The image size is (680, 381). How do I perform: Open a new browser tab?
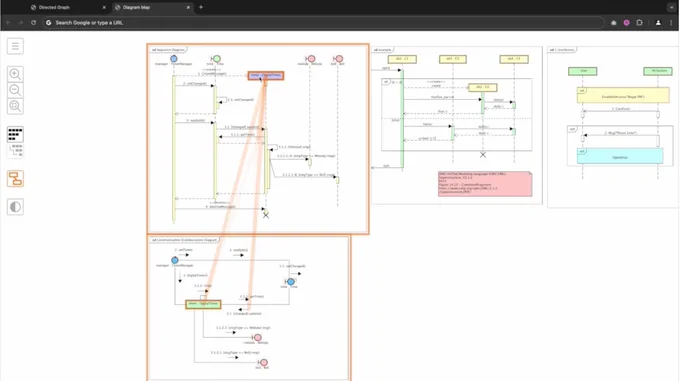[201, 7]
